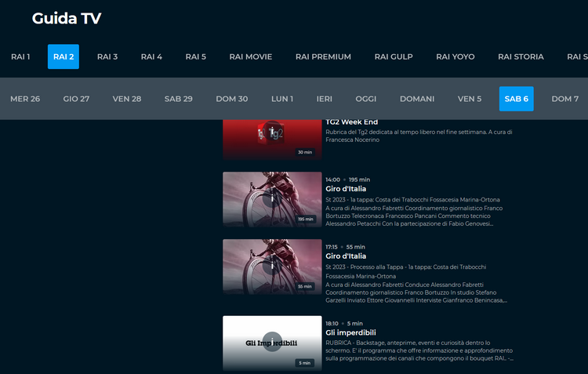View yesterday's schedule with IERI

[324, 99]
